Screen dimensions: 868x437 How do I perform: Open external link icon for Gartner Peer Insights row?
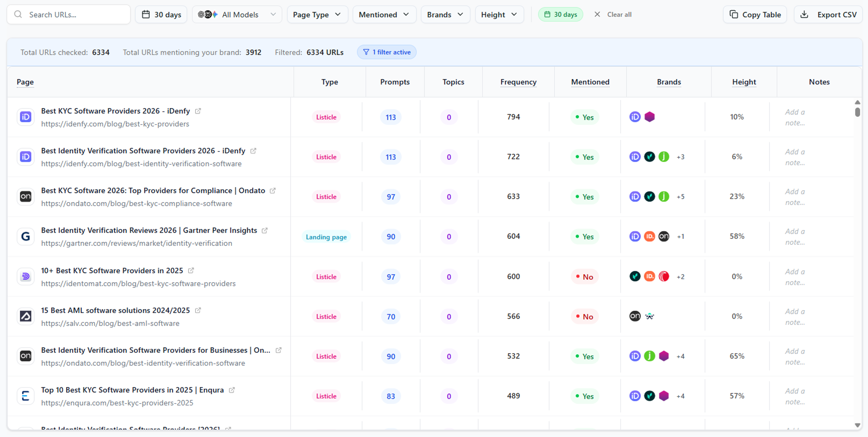point(265,230)
